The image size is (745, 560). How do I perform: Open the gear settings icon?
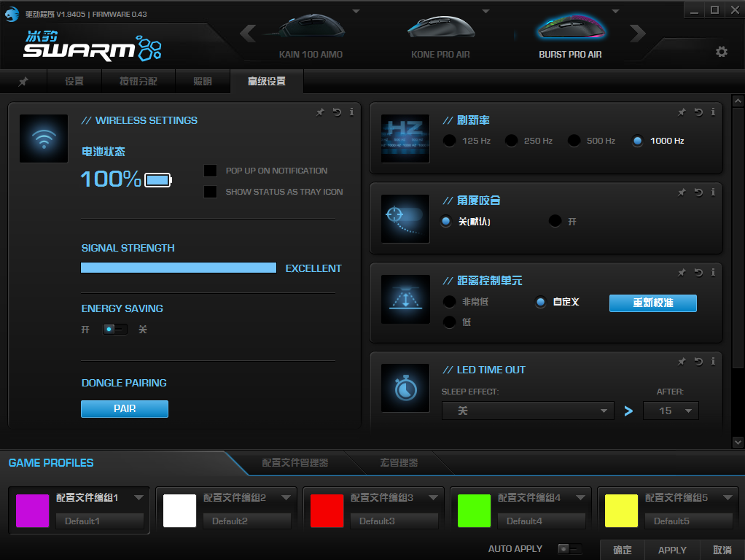721,51
